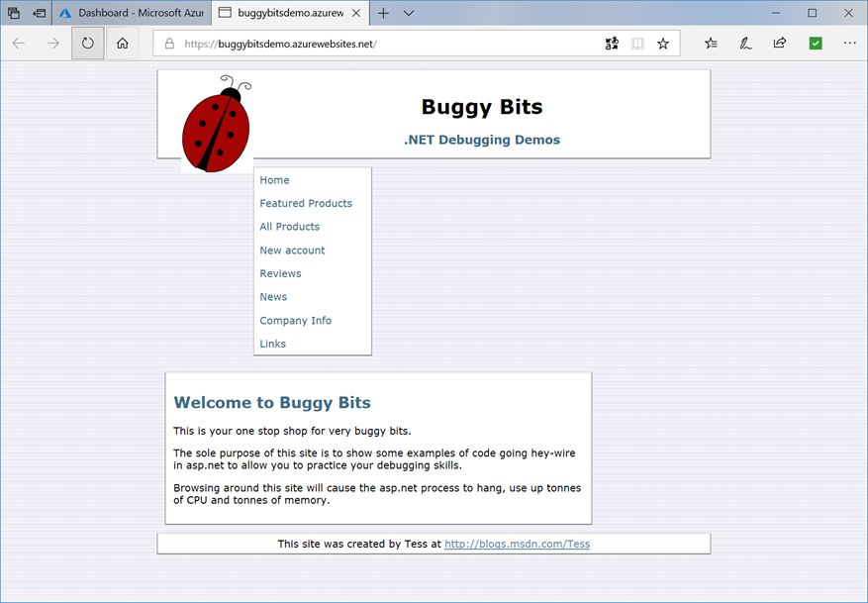868x603 pixels.
Task: Add page to favorites with star icon
Action: click(x=663, y=44)
